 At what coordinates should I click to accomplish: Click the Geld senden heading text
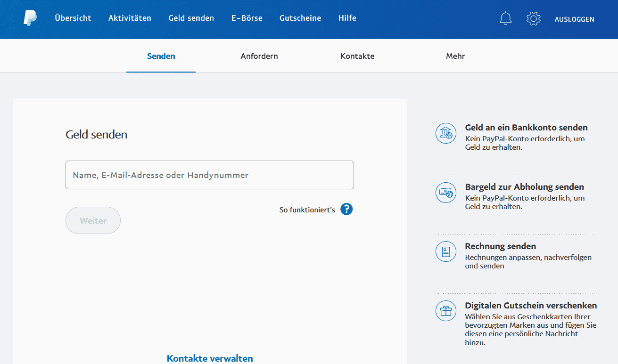96,135
